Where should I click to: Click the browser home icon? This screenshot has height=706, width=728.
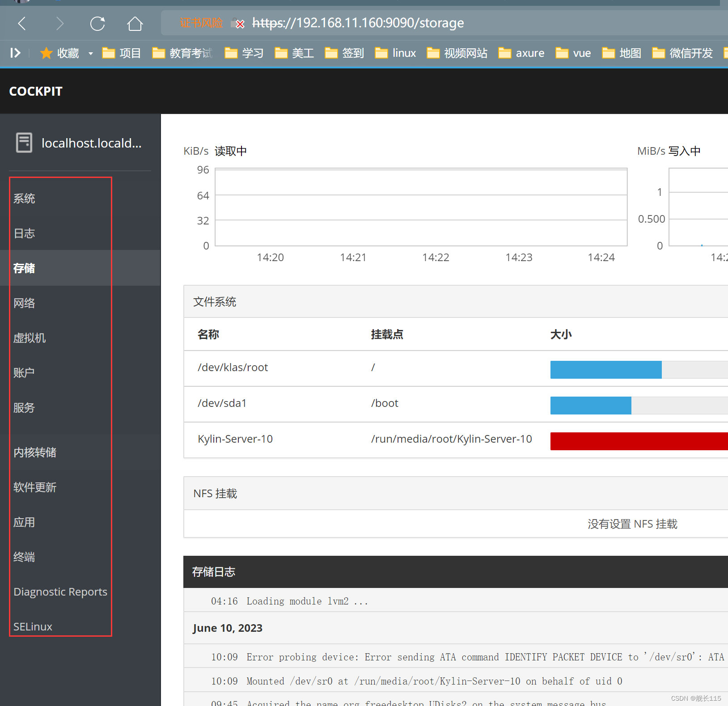coord(135,23)
